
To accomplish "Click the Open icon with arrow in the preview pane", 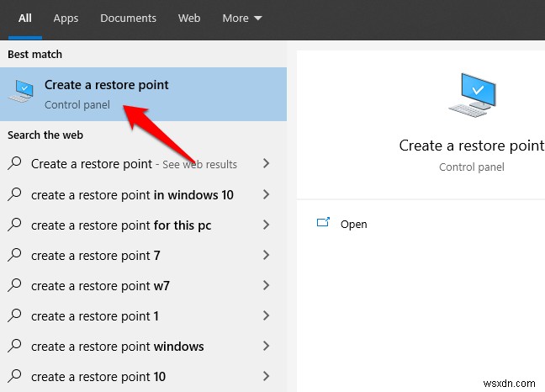I will coord(323,222).
